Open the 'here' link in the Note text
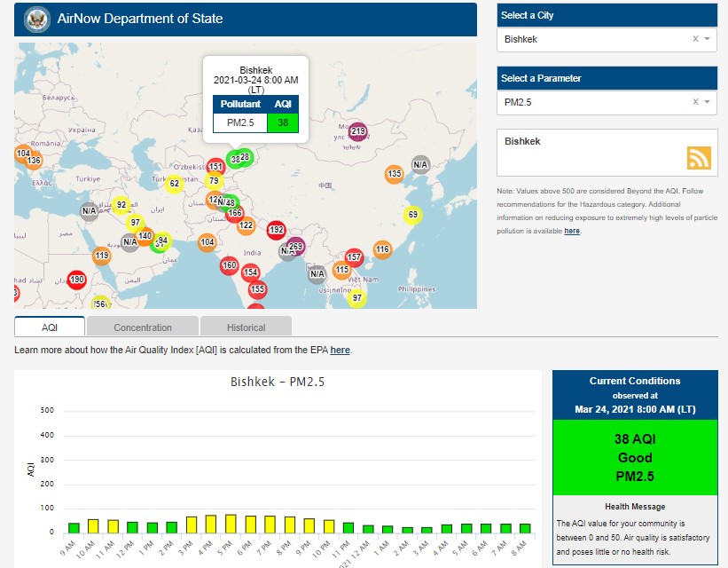Screen dimensions: 728x568 (x=572, y=231)
